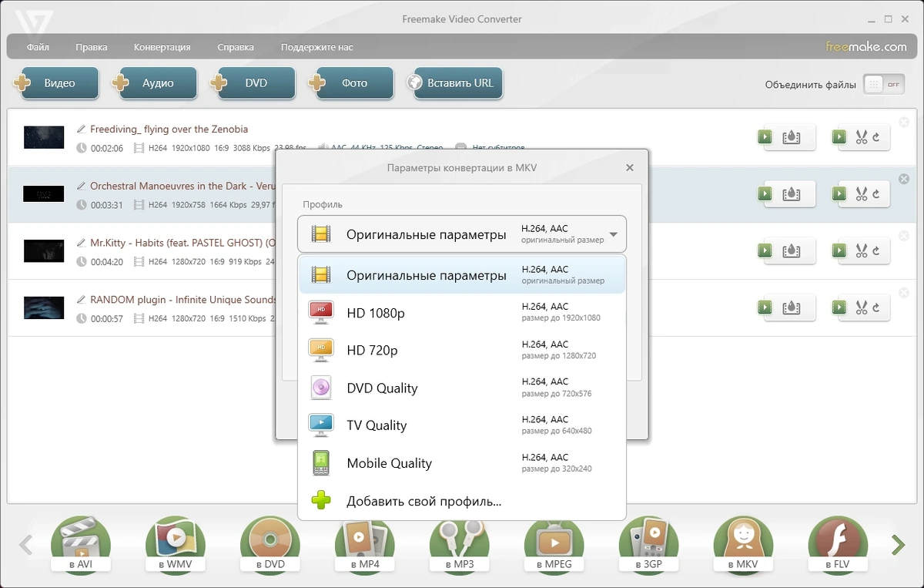Remove the RANDOM plugin video from the list
The width and height of the screenshot is (924, 588).
point(904,292)
